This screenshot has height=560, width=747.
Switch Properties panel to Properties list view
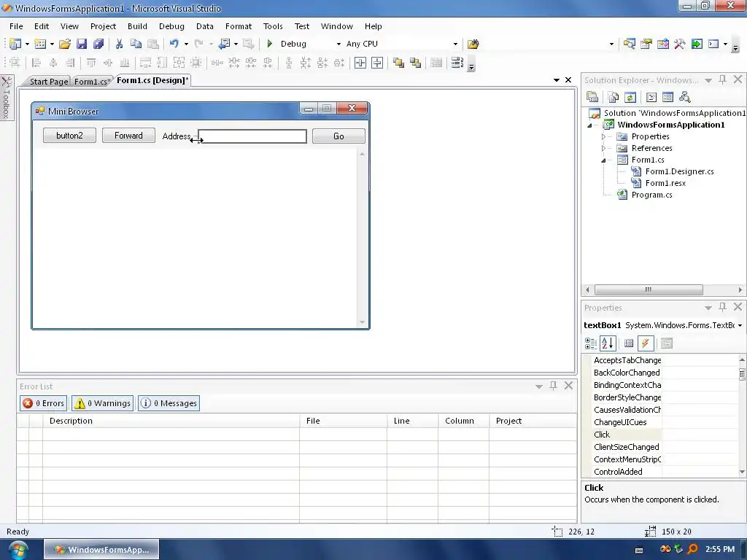click(x=629, y=343)
